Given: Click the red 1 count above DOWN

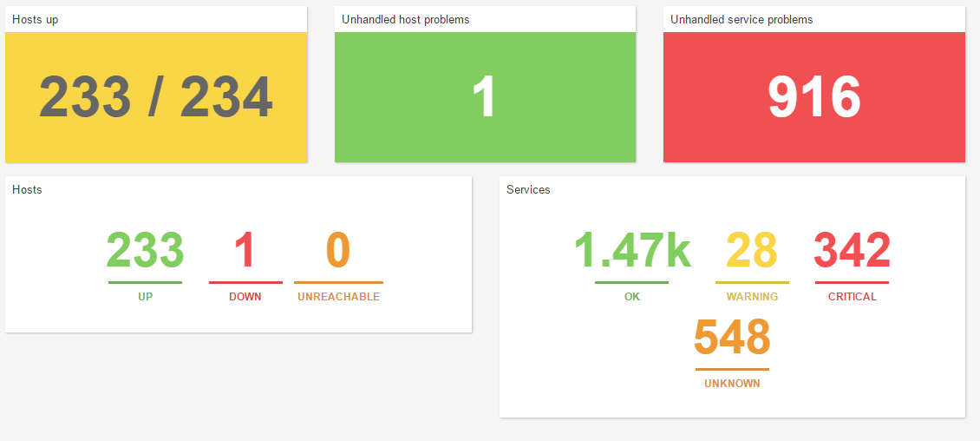Looking at the screenshot, I should 245,251.
